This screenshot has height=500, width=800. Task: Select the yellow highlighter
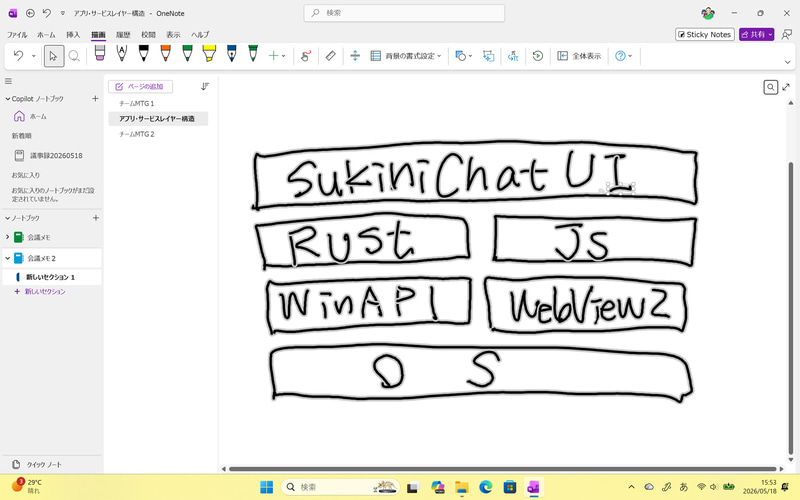click(x=209, y=53)
